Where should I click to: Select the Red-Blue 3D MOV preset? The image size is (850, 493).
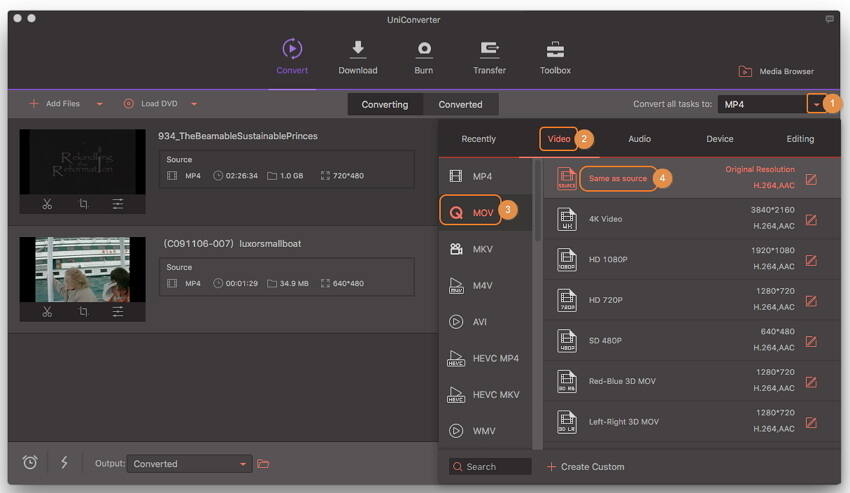[x=692, y=381]
